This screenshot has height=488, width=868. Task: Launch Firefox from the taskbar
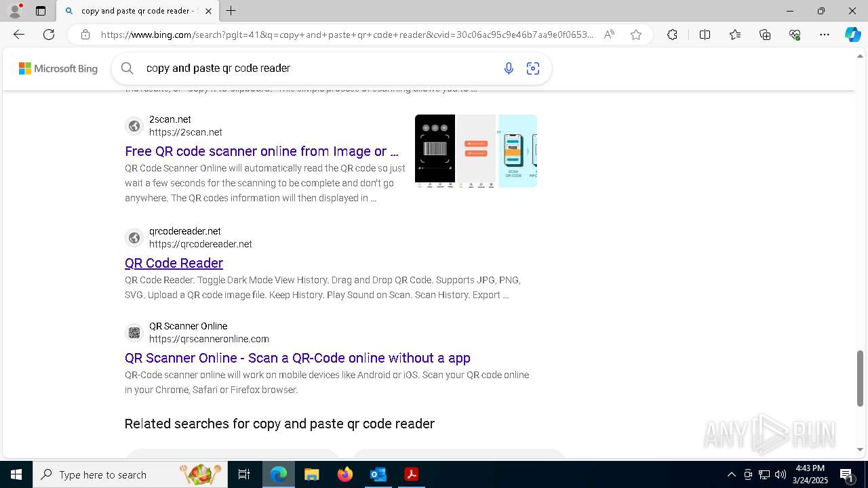coord(344,474)
